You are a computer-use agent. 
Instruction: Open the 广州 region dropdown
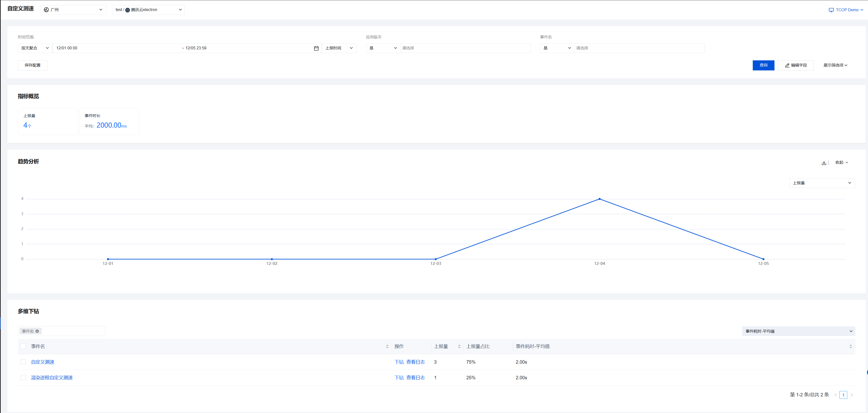[73, 10]
